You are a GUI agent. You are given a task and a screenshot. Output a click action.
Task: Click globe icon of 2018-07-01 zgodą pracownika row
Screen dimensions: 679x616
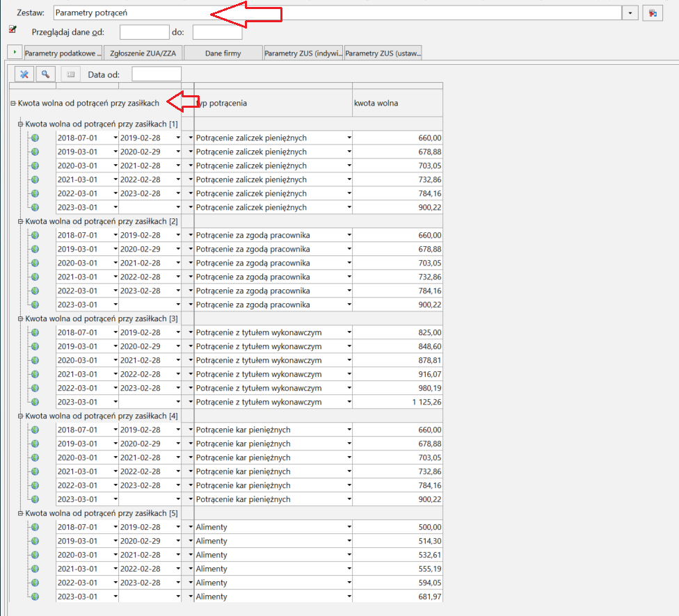[x=35, y=235]
